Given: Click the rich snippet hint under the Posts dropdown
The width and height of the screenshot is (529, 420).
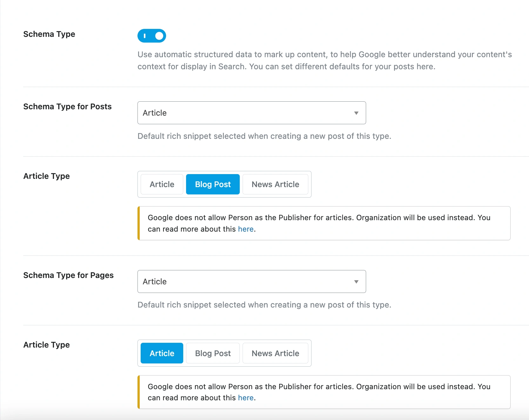Looking at the screenshot, I should (x=264, y=136).
